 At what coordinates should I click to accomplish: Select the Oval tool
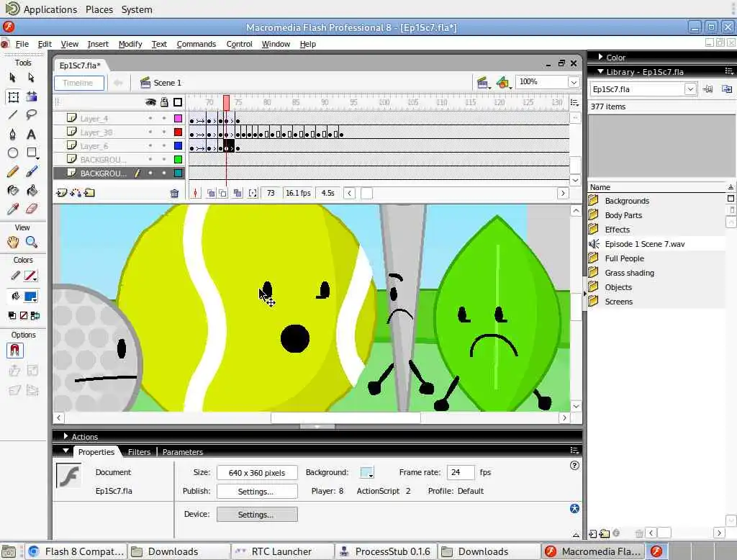[x=13, y=153]
